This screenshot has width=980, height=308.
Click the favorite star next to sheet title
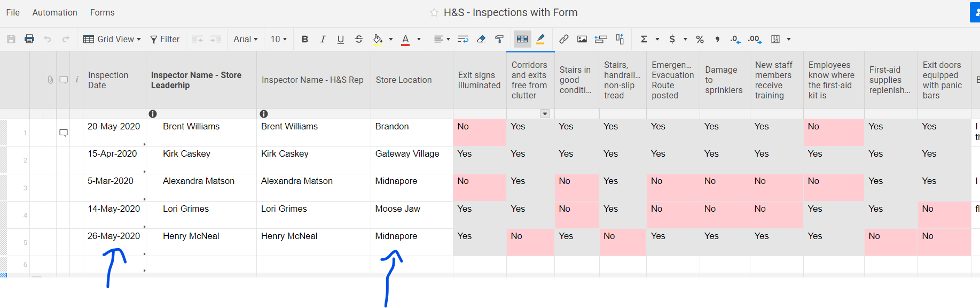pos(434,13)
